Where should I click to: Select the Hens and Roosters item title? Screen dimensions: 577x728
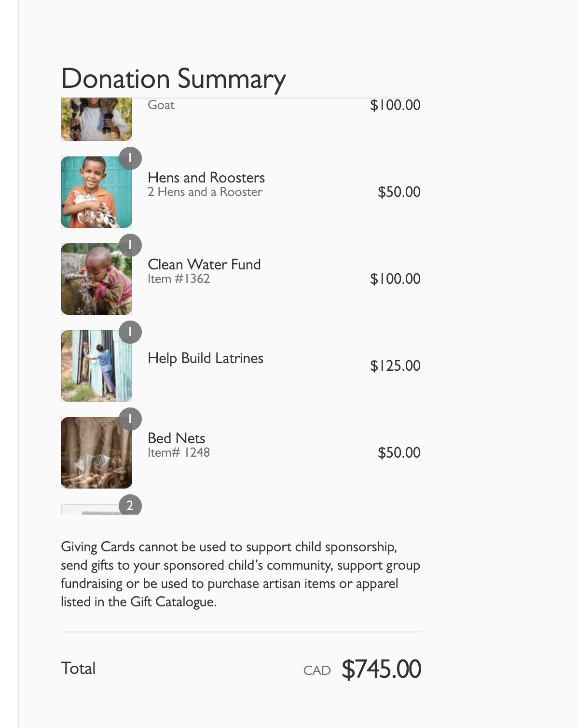point(206,178)
